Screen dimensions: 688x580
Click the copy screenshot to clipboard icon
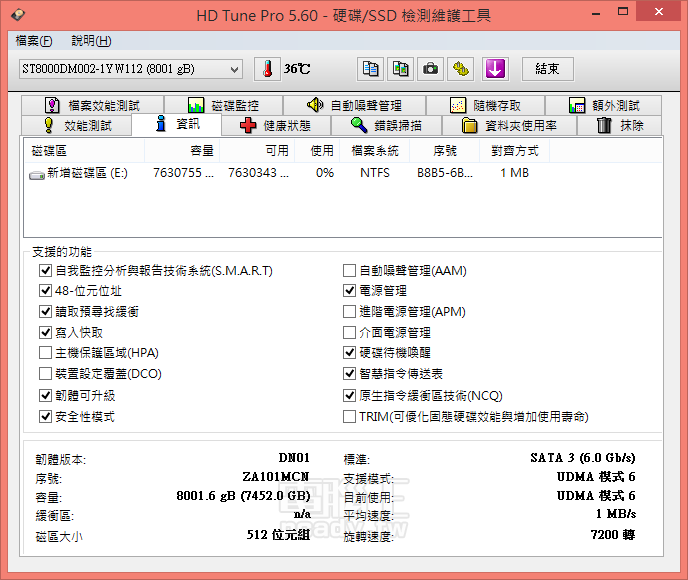click(400, 69)
